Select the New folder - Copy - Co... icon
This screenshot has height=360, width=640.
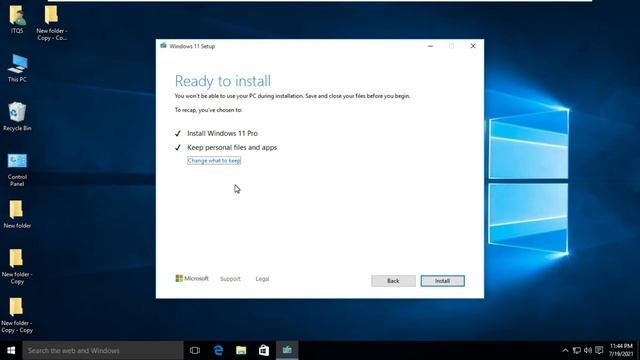click(51, 23)
